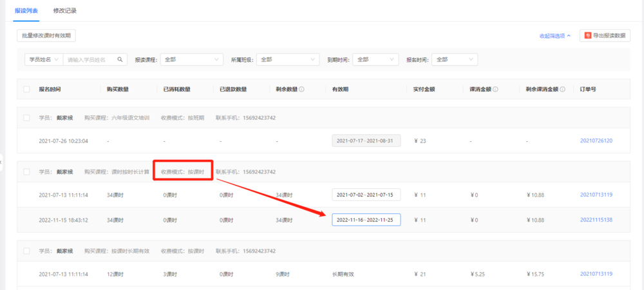Toggle the select-all checkbox in table header
Viewport: 644px width, 290px height.
tap(26, 89)
